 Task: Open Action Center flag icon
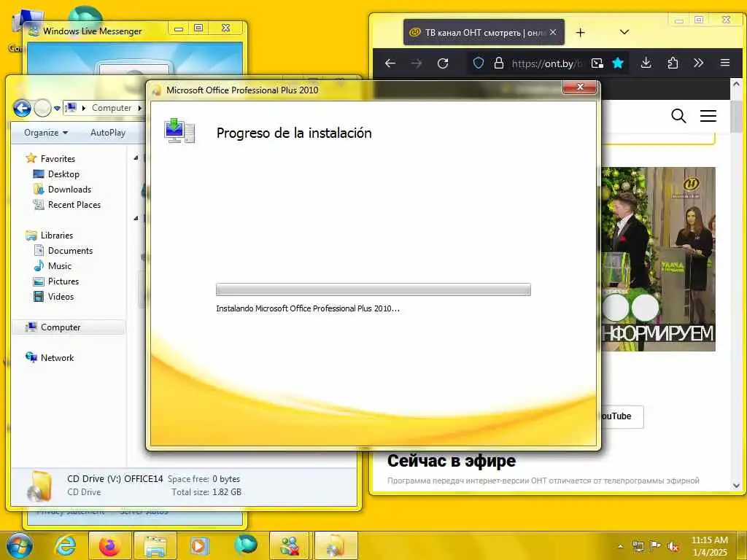coord(656,546)
